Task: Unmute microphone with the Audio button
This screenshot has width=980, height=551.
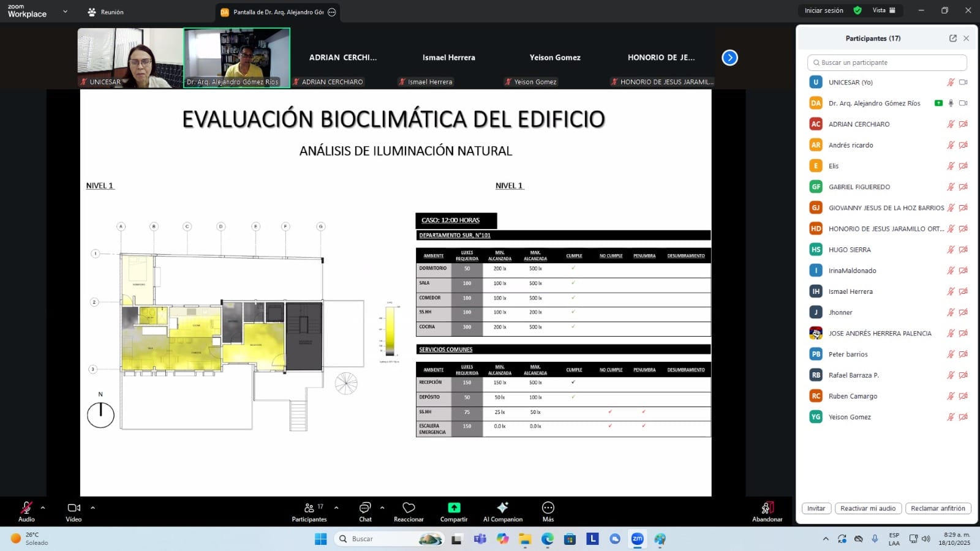Action: tap(26, 508)
